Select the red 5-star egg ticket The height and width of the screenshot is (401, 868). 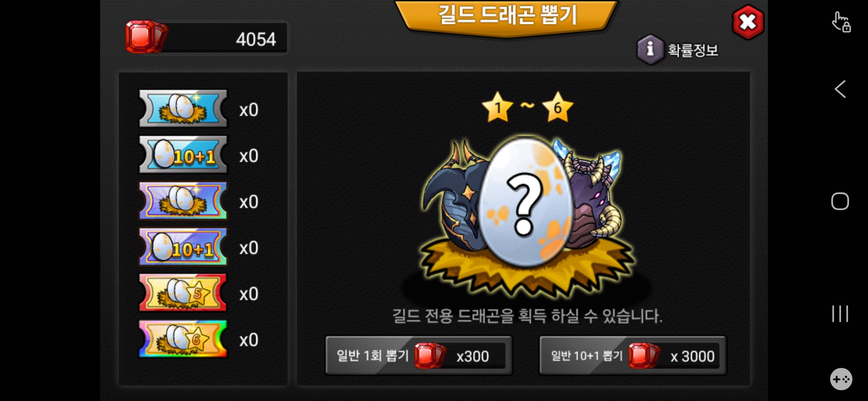point(183,293)
